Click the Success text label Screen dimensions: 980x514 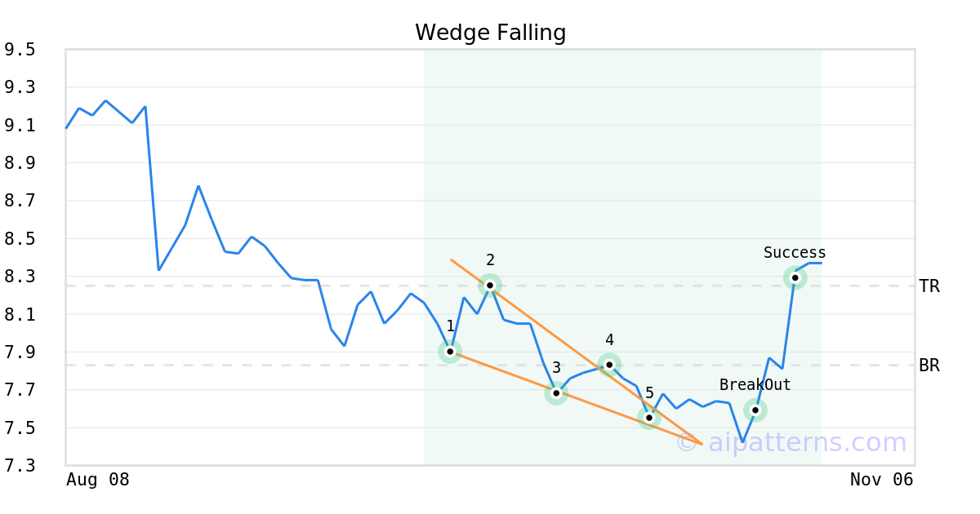tap(795, 253)
